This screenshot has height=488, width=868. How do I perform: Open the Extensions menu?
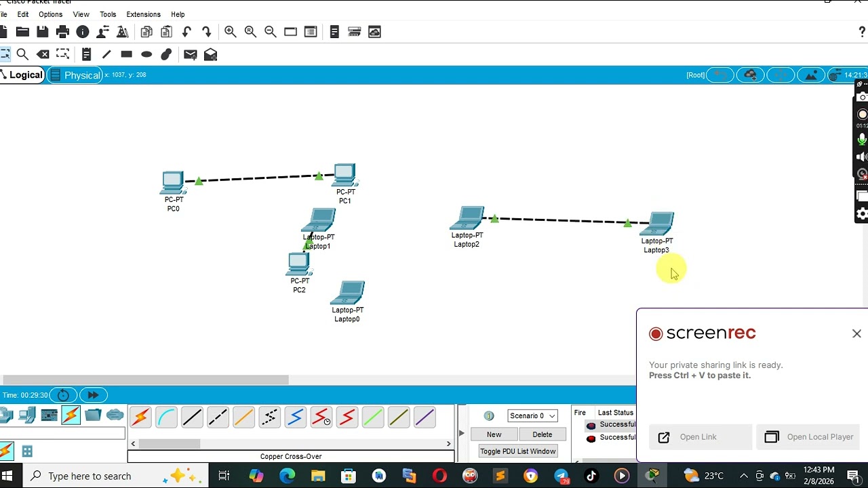click(143, 14)
